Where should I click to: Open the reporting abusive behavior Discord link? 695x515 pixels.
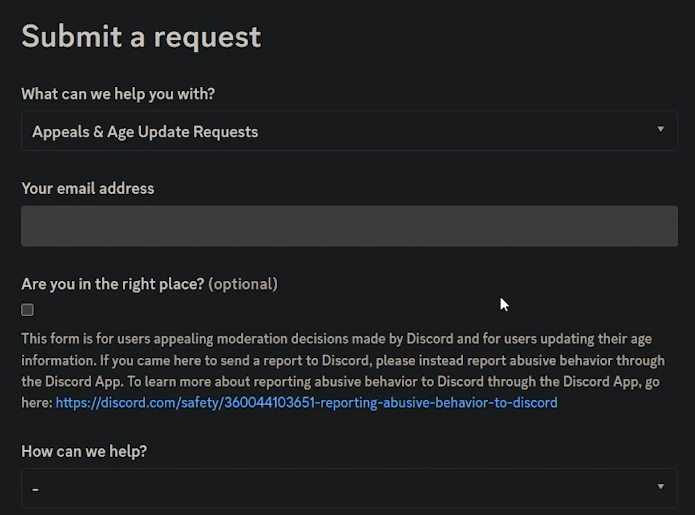click(306, 403)
